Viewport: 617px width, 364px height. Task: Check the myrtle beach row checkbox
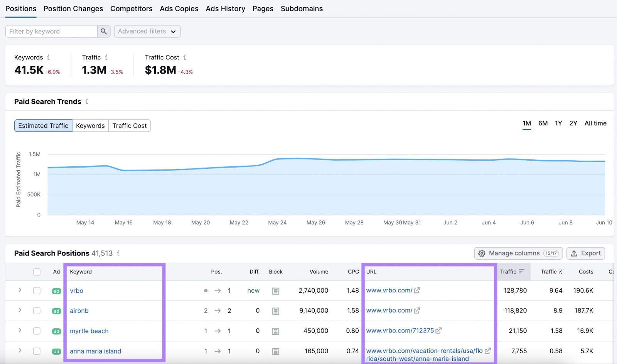tap(37, 331)
